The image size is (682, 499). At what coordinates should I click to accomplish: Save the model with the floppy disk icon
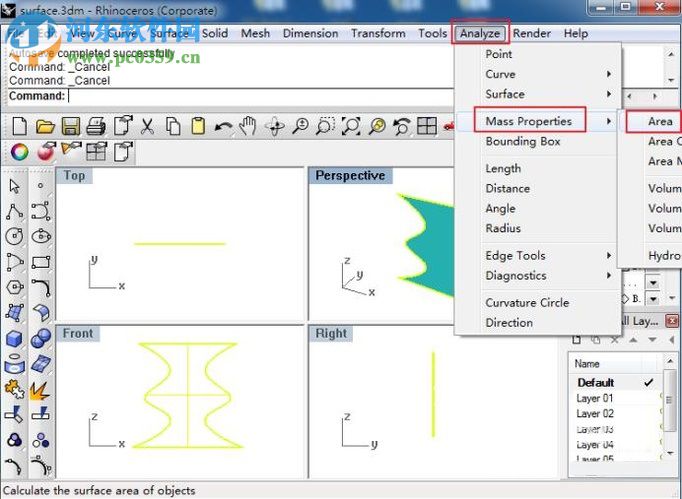(71, 127)
